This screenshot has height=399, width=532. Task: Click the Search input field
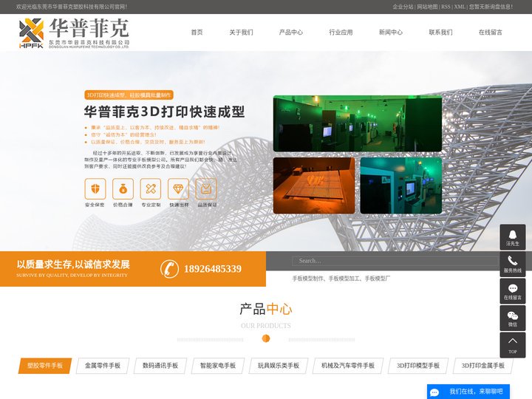[395, 261]
